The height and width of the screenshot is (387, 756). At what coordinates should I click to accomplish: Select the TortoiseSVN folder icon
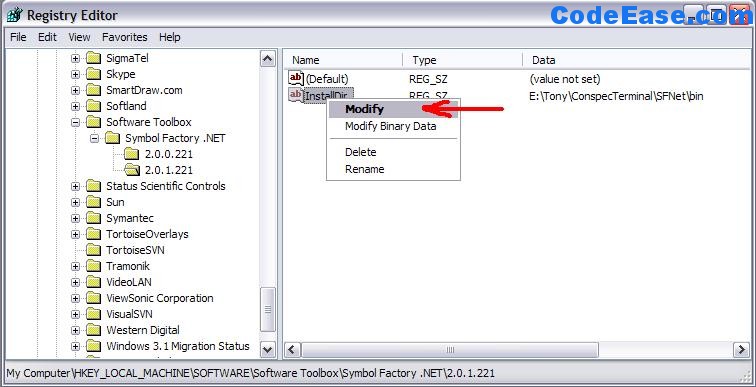(94, 250)
